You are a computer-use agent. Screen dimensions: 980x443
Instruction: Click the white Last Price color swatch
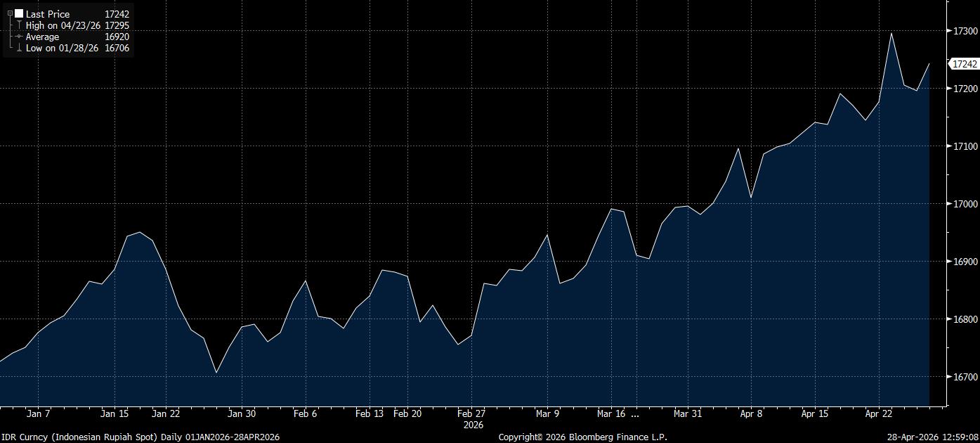(x=19, y=13)
